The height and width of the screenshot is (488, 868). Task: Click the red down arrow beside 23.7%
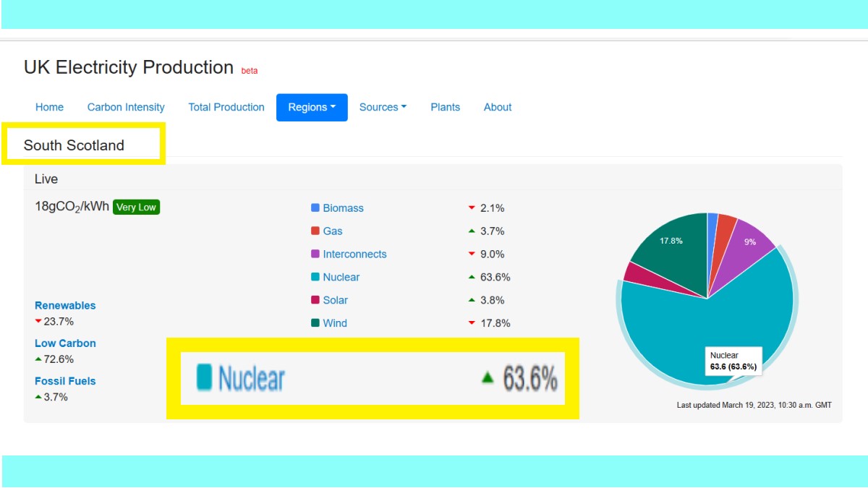tap(38, 322)
